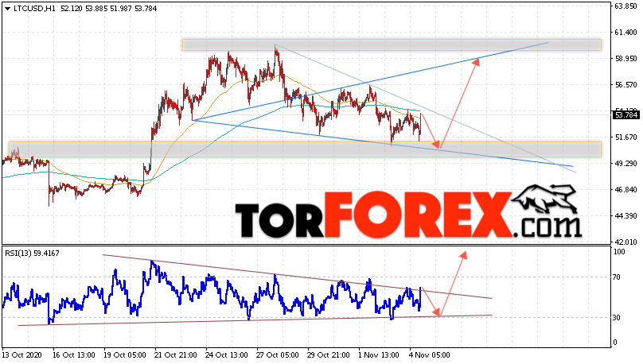Click the 1 Nov 13:00 time label
Image resolution: width=643 pixels, height=364 pixels.
tap(380, 354)
